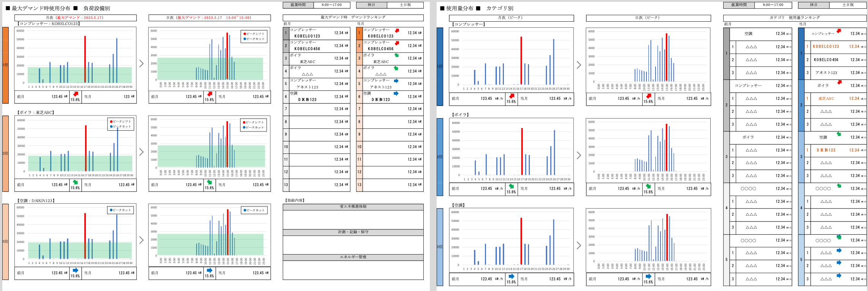The width and height of the screenshot is (868, 291).
Task: Click the 8:00~17:00 field in load equipment panel
Action: 332,5
